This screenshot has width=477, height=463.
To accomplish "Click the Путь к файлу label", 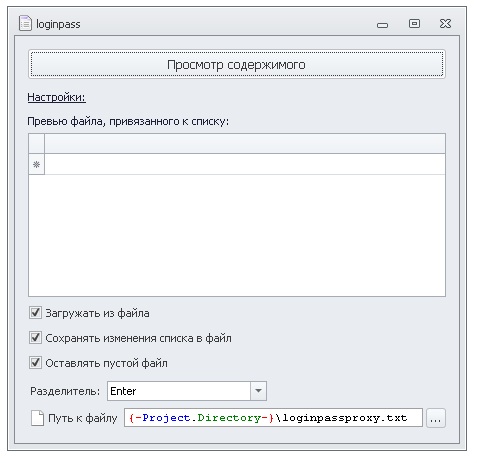I will [x=83, y=418].
